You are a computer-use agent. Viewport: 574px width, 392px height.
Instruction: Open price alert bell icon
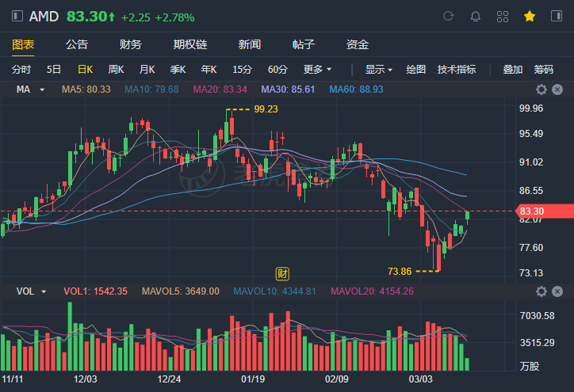tap(476, 17)
